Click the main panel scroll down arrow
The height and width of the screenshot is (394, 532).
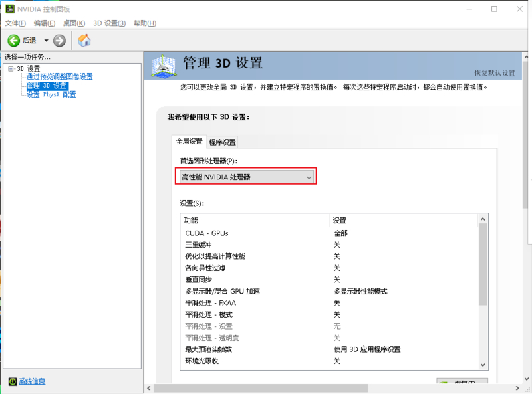(527, 379)
